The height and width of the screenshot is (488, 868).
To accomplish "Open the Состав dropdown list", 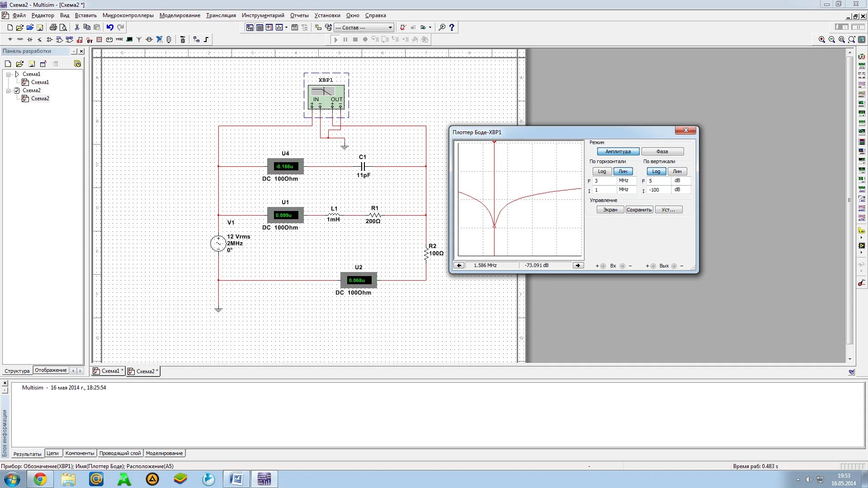I will tap(390, 28).
